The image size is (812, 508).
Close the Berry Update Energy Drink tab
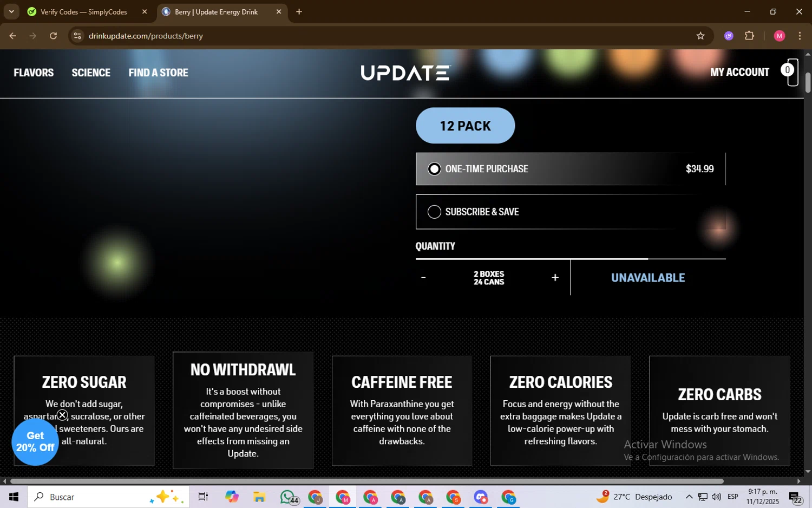[x=279, y=12]
